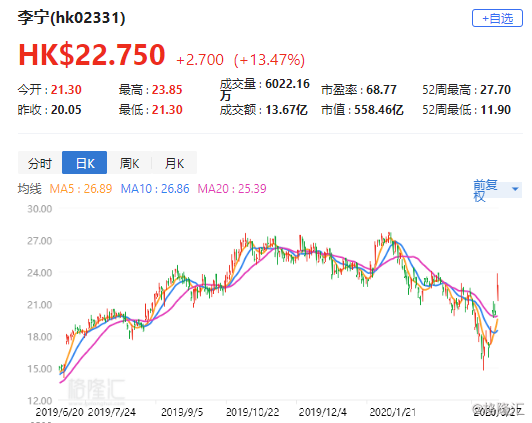
Task: Click percent change (+13.47%)
Action: coord(269,60)
